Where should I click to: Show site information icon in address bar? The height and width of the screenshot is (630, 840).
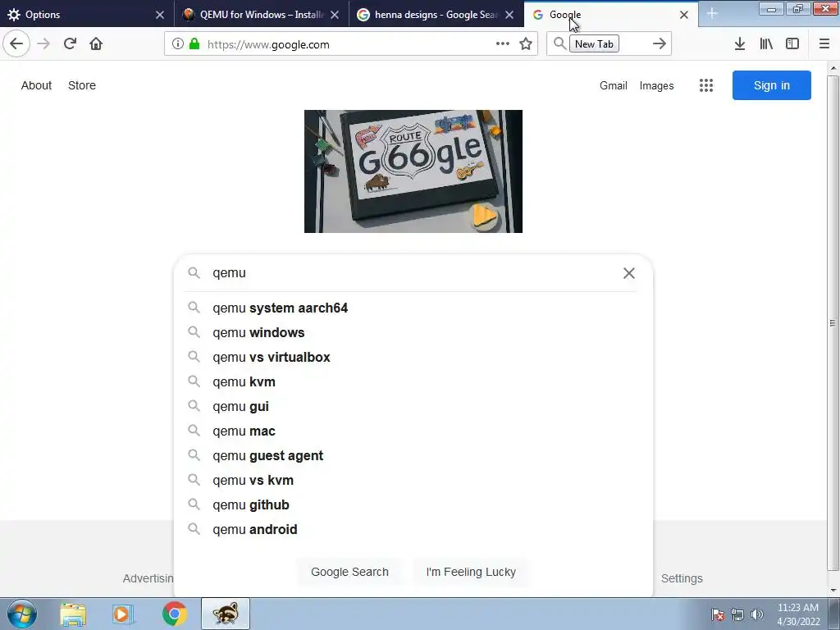click(x=178, y=44)
